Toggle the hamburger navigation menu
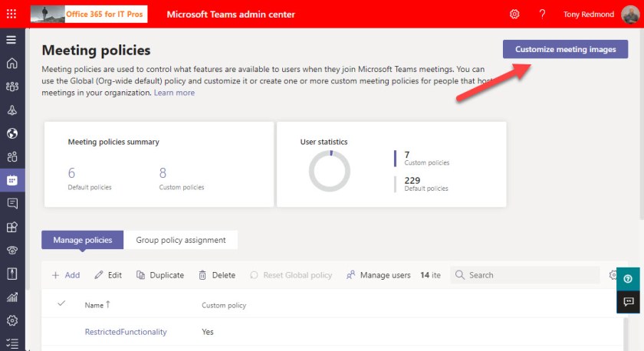Image resolution: width=644 pixels, height=351 pixels. click(x=11, y=40)
